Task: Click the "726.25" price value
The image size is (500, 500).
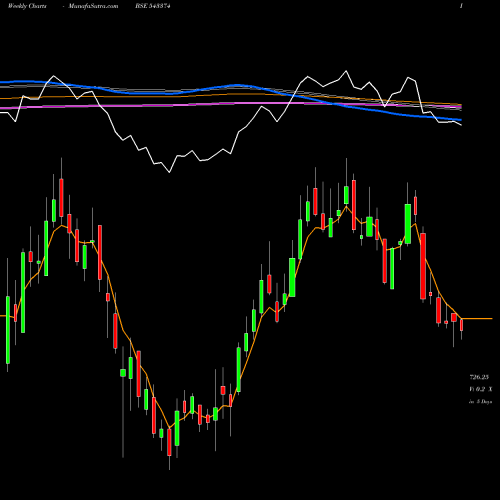Action: coord(479,377)
